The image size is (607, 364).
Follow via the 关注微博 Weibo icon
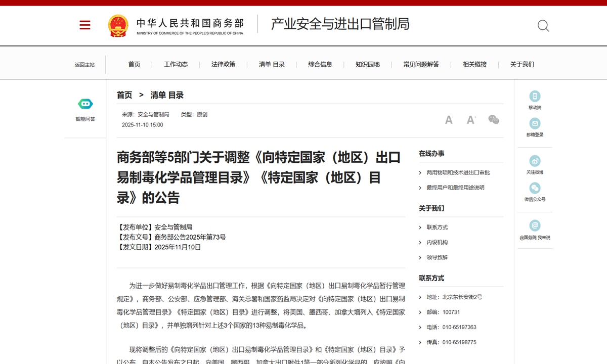click(535, 160)
